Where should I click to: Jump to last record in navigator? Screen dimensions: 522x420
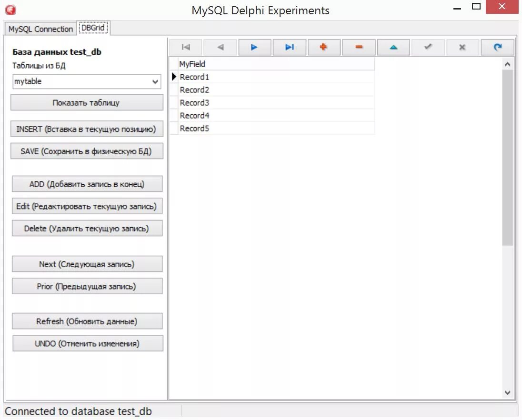289,47
